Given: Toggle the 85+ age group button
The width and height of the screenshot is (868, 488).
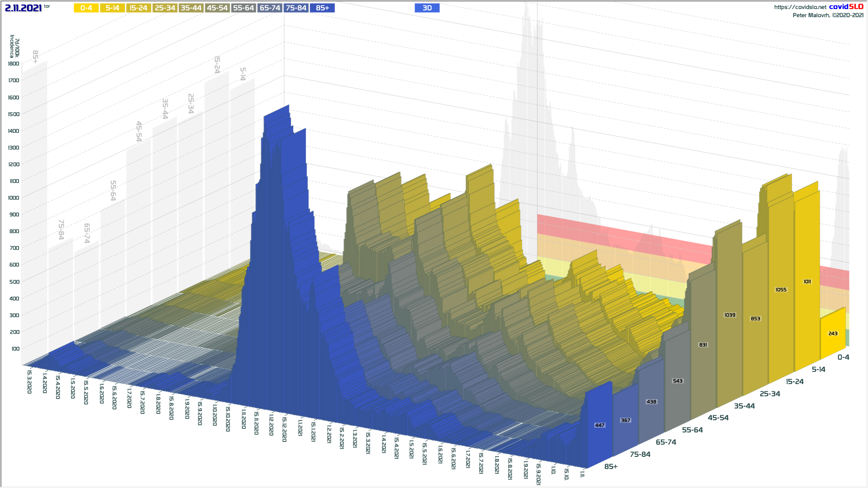Looking at the screenshot, I should click(322, 8).
